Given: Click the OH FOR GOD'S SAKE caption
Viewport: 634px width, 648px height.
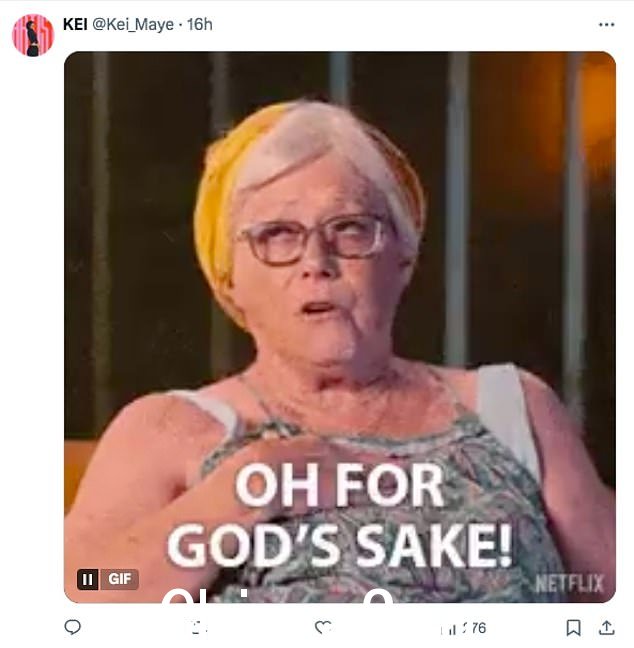Looking at the screenshot, I should [x=339, y=515].
